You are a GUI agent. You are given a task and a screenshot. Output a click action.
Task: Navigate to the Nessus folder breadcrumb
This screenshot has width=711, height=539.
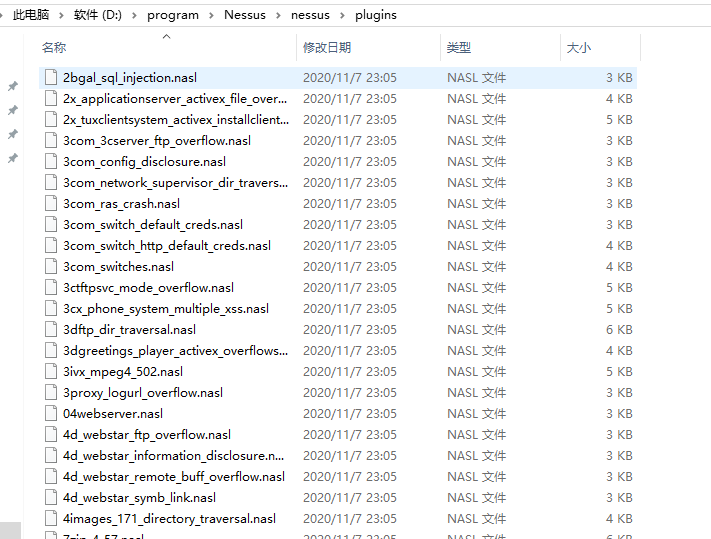pos(245,15)
